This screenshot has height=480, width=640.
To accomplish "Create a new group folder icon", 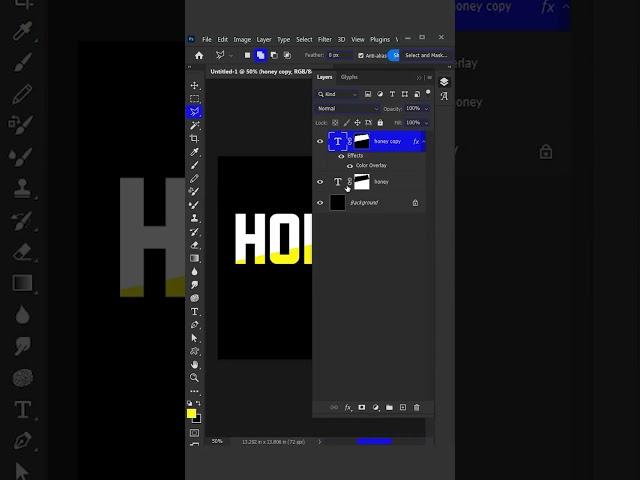I will pyautogui.click(x=389, y=407).
